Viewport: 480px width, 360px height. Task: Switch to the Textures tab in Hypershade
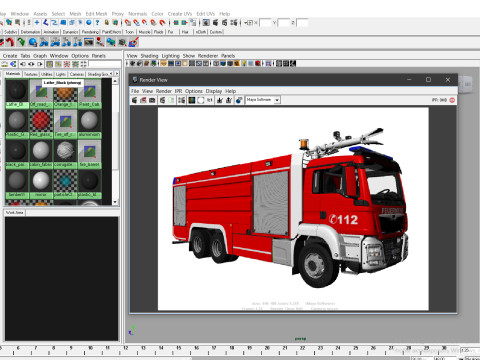click(31, 74)
